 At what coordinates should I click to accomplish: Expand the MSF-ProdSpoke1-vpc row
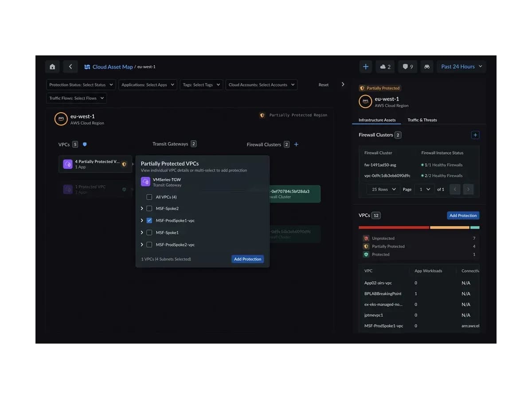coord(142,220)
